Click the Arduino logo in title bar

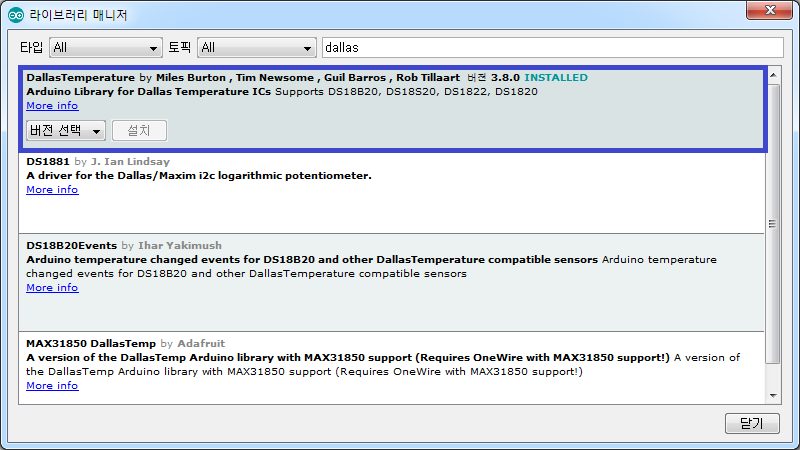[15, 15]
